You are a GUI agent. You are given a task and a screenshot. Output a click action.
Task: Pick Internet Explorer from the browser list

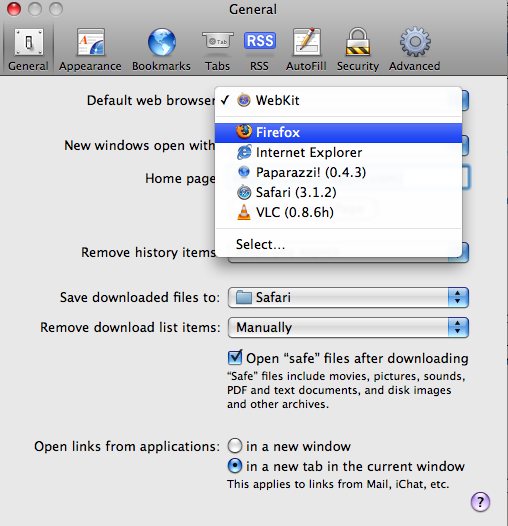(339, 153)
